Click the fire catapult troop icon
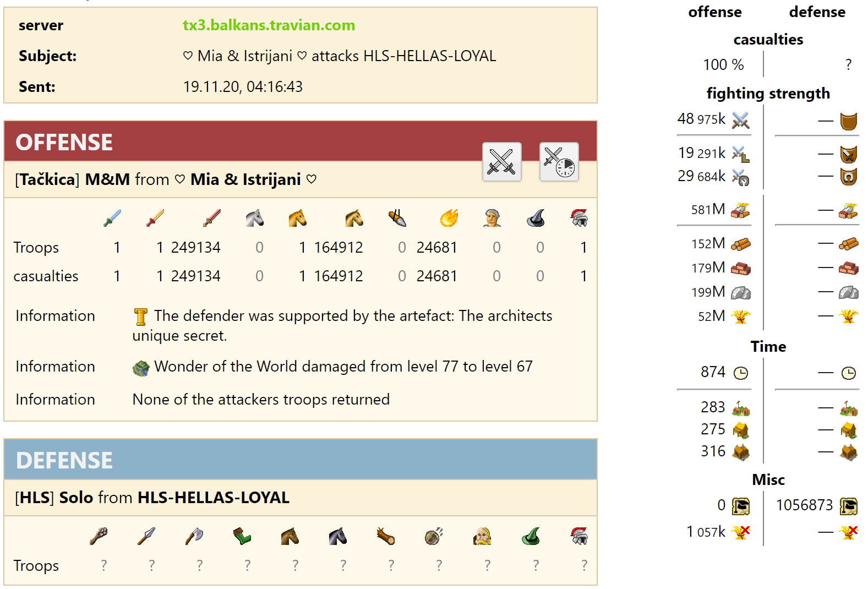This screenshot has height=589, width=868. (x=449, y=218)
